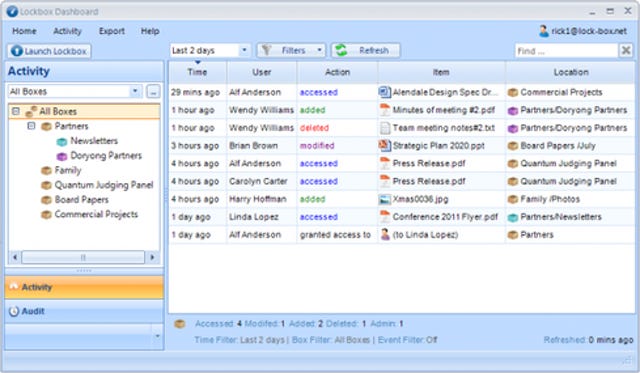Click the box icon in status summary
Screen dimensions: 640x373
click(179, 324)
